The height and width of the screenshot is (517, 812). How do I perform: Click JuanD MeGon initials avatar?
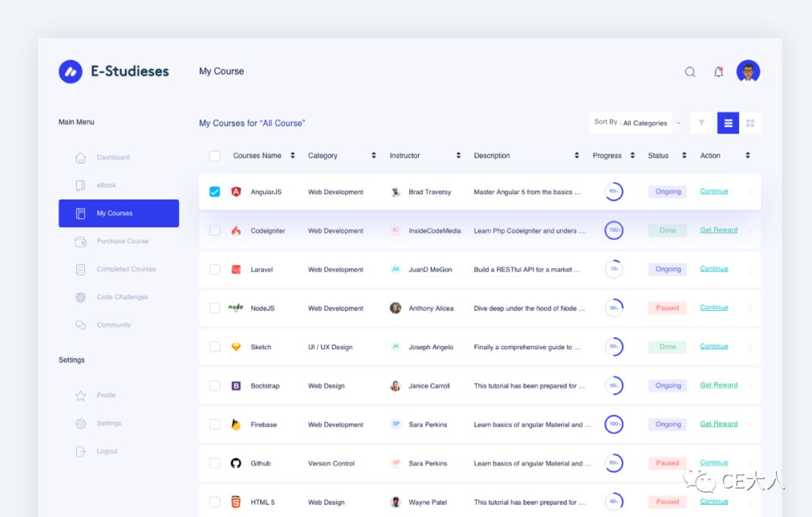click(x=395, y=269)
